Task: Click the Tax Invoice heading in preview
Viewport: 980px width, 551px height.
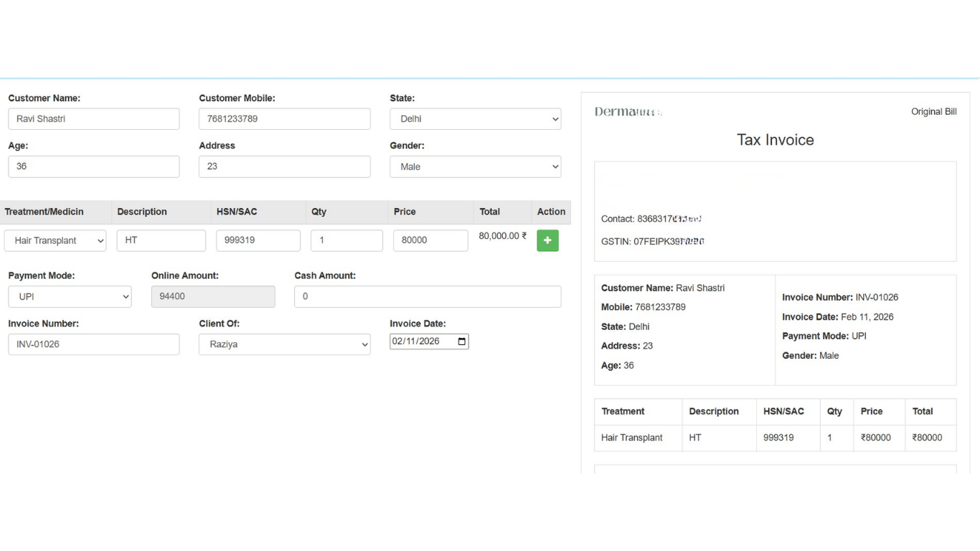Action: coord(776,140)
